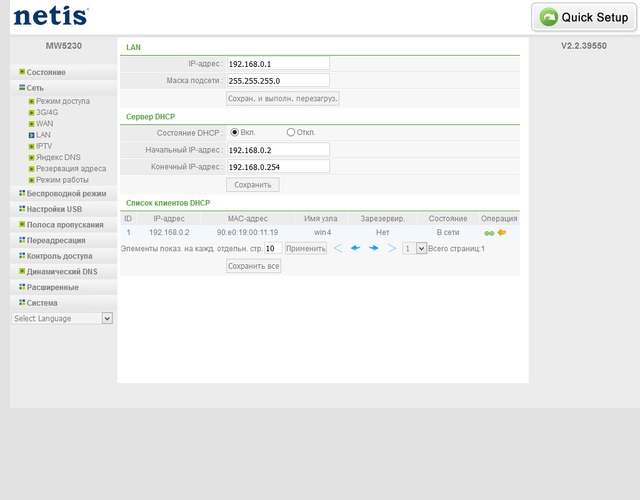The image size is (640, 500).
Task: Click firmware version V2.2.39550 text
Action: click(x=584, y=46)
